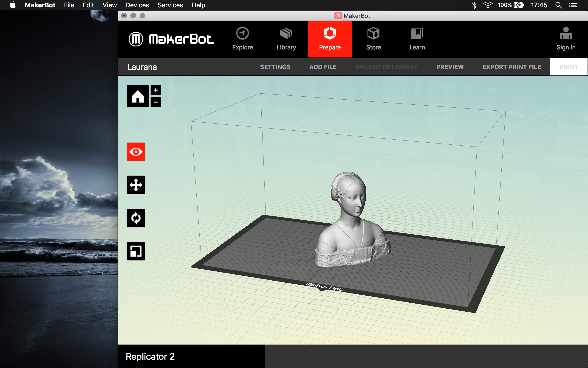Click the Laurana file name
Image resolution: width=588 pixels, height=368 pixels.
pos(142,67)
